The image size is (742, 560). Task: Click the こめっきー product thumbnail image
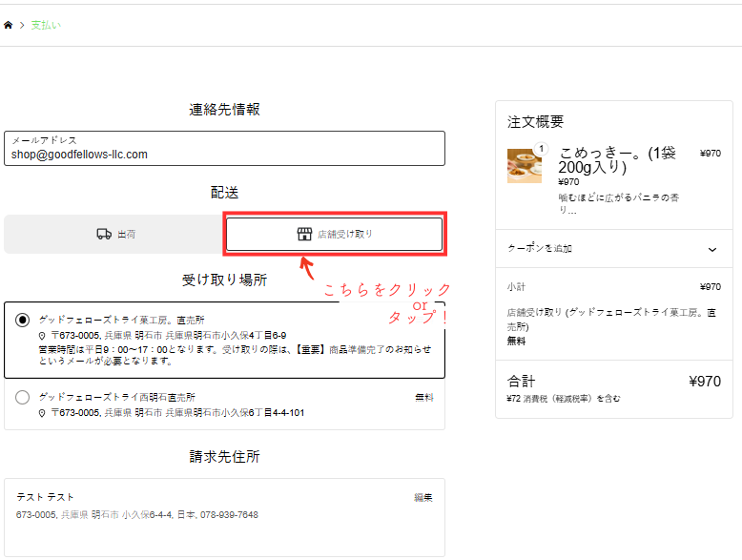click(x=524, y=165)
